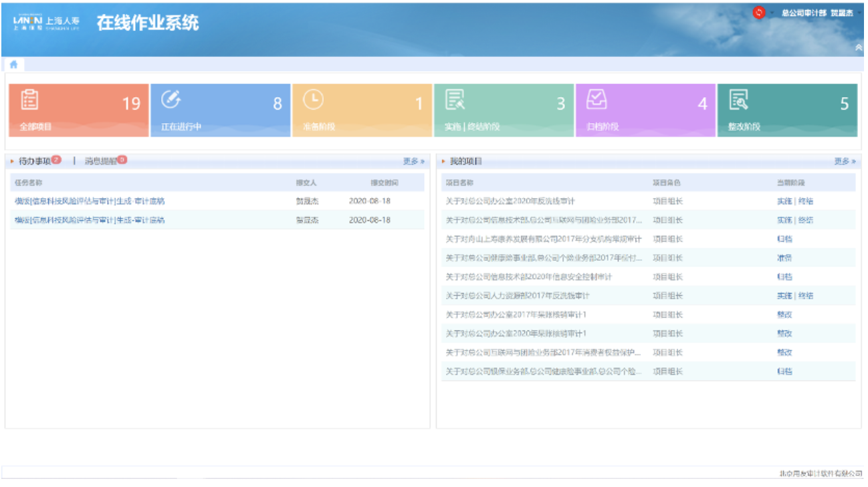The width and height of the screenshot is (868, 487).
Task: Click the 实施|终结阶段 document icon
Action: (455, 100)
